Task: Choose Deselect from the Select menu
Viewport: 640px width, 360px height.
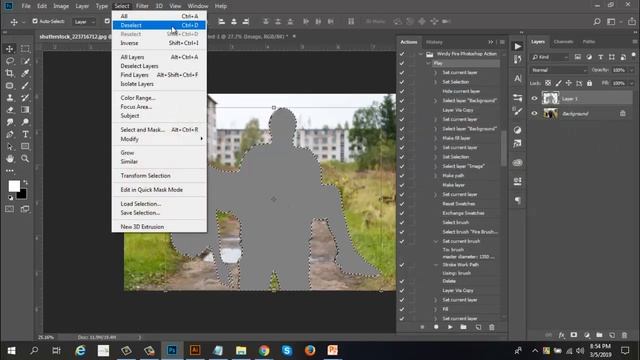Action: point(159,25)
